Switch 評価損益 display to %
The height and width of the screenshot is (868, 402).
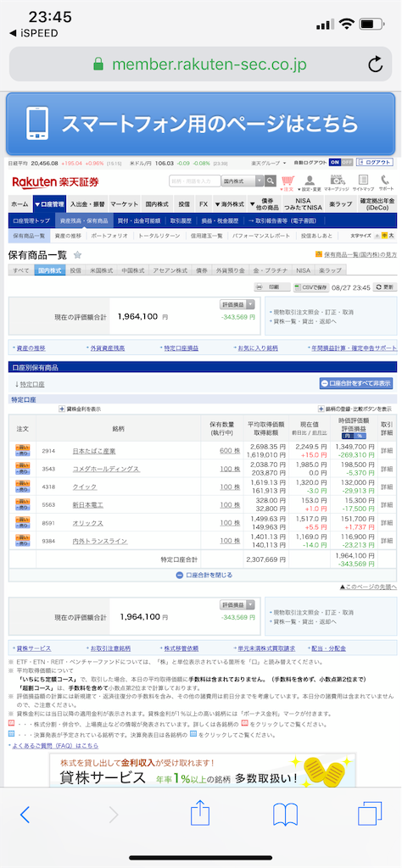click(361, 437)
